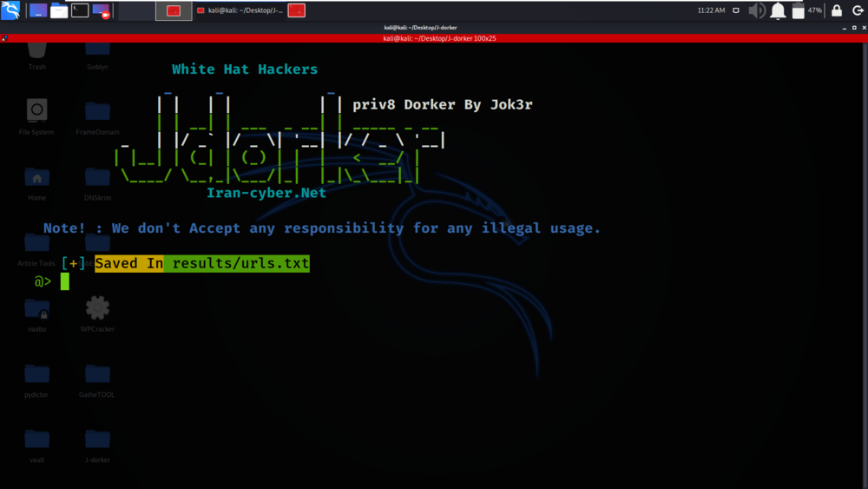Click the 47% battery percentage label
Screen dimensions: 868x489
pyautogui.click(x=815, y=10)
